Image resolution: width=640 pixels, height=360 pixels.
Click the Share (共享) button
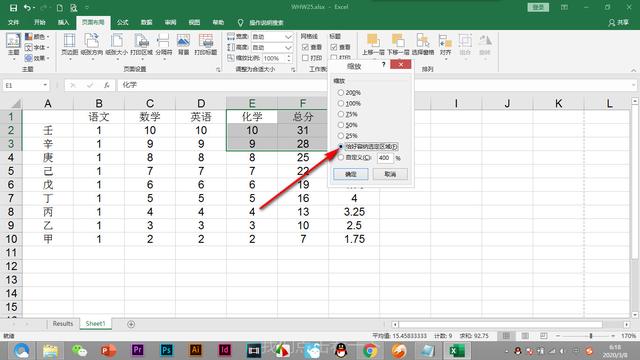pyautogui.click(x=618, y=23)
